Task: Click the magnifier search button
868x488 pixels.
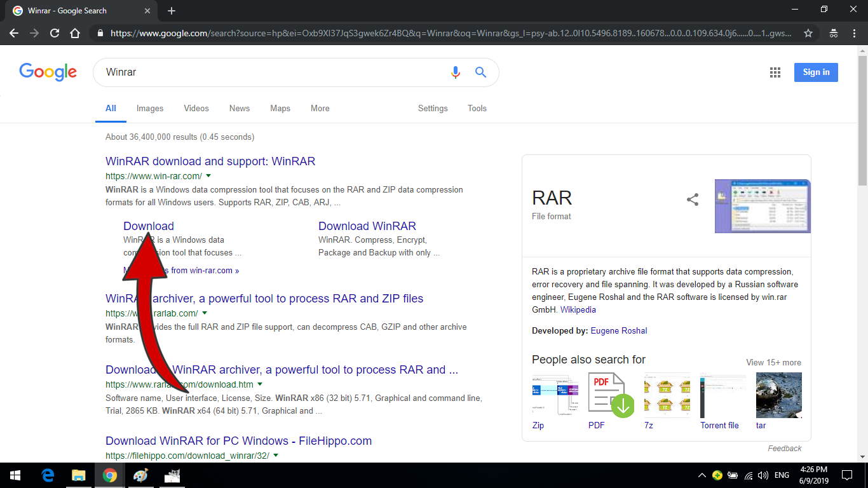Action: [481, 72]
